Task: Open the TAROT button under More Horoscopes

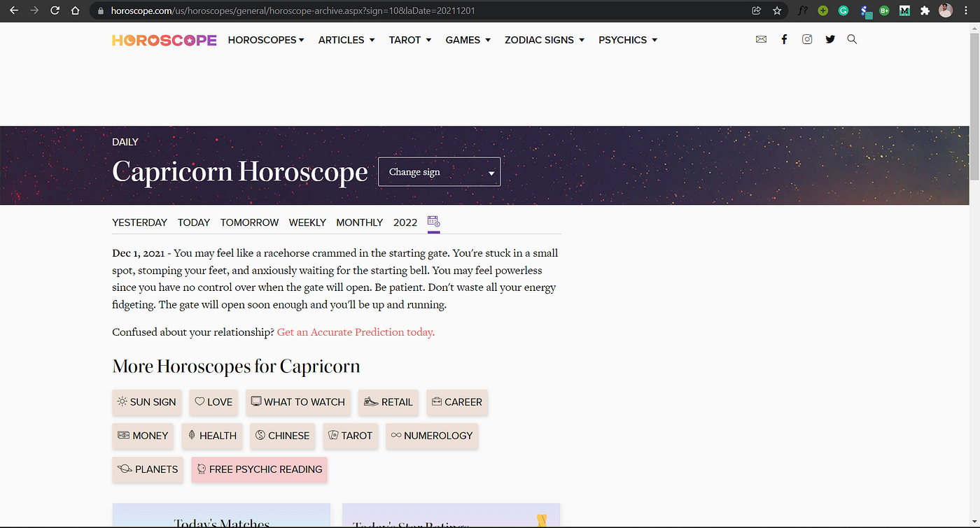Action: pyautogui.click(x=350, y=436)
